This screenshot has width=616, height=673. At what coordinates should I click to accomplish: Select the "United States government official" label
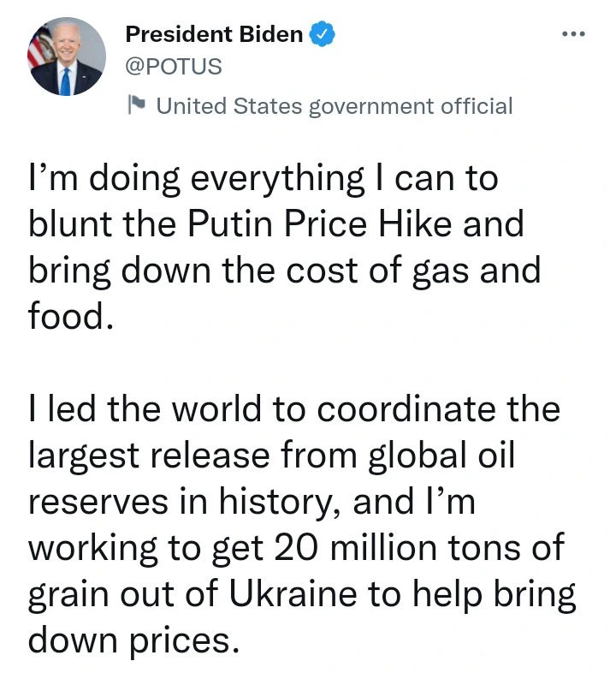(335, 106)
